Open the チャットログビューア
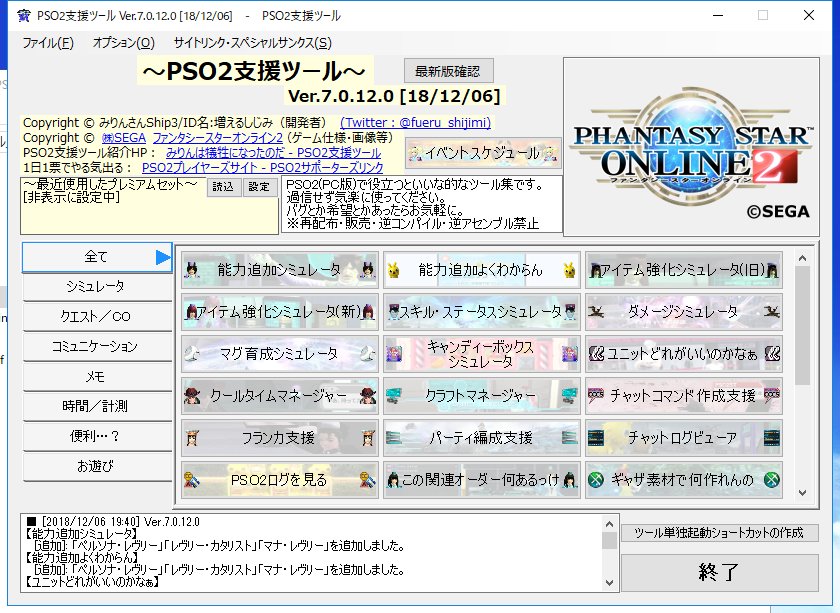This screenshot has width=840, height=613. click(684, 438)
